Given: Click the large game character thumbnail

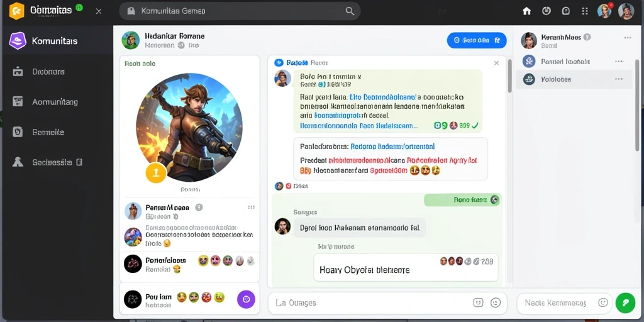Looking at the screenshot, I should point(189,127).
